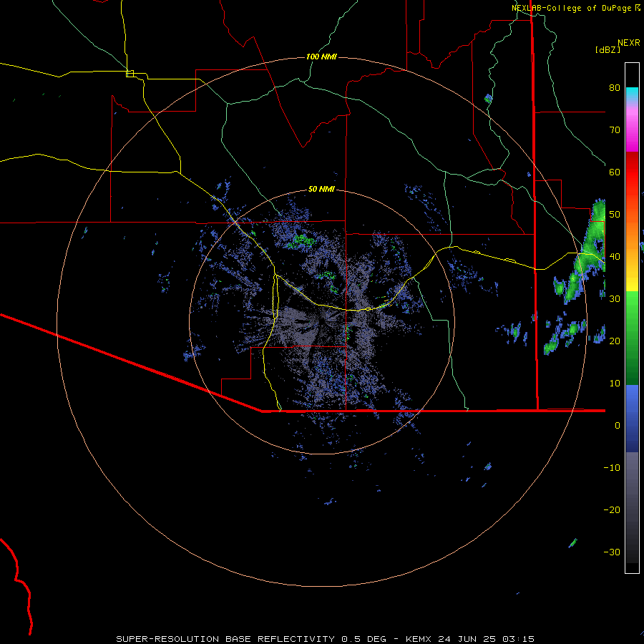Screen dimensions: 644x644
Task: Click the '50 NMI' range ring label
Action: [321, 190]
